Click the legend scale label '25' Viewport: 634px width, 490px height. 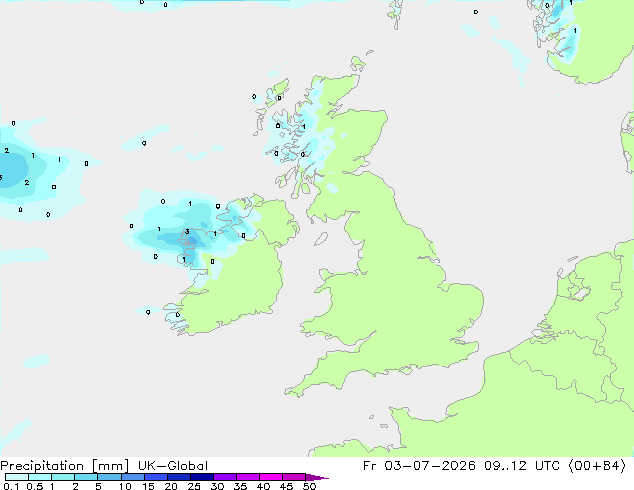point(194,486)
